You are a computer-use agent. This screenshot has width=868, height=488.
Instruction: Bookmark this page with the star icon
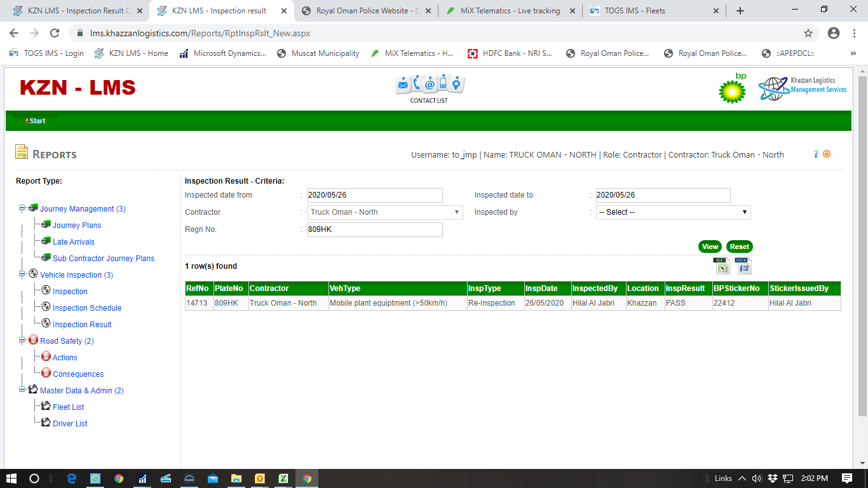(808, 33)
